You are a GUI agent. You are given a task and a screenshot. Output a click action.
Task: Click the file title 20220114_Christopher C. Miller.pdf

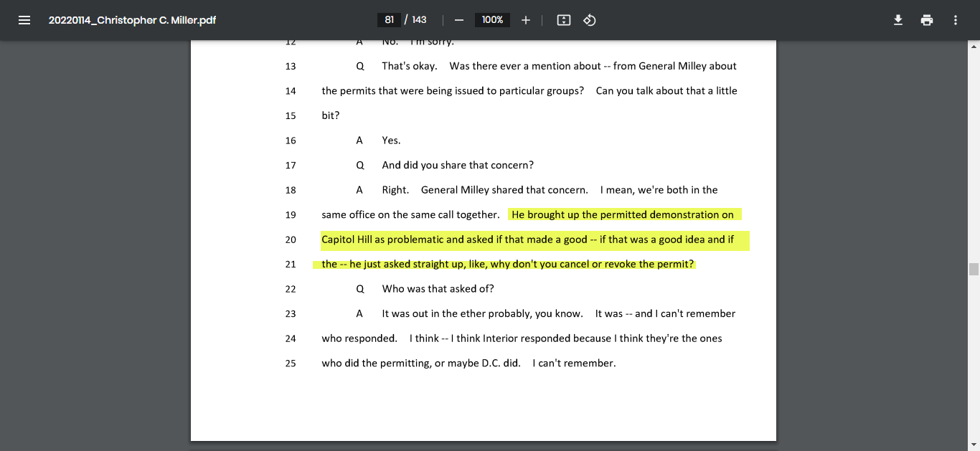pyautogui.click(x=132, y=20)
